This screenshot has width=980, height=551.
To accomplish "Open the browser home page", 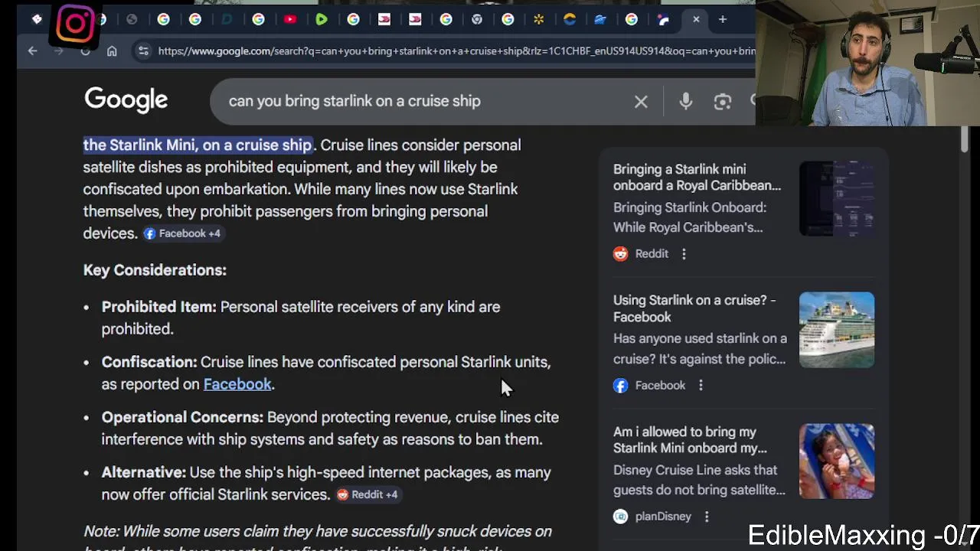I will coord(112,51).
